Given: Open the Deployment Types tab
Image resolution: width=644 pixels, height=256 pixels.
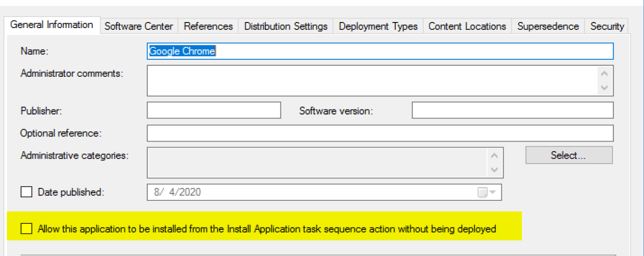Looking at the screenshot, I should 378,26.
